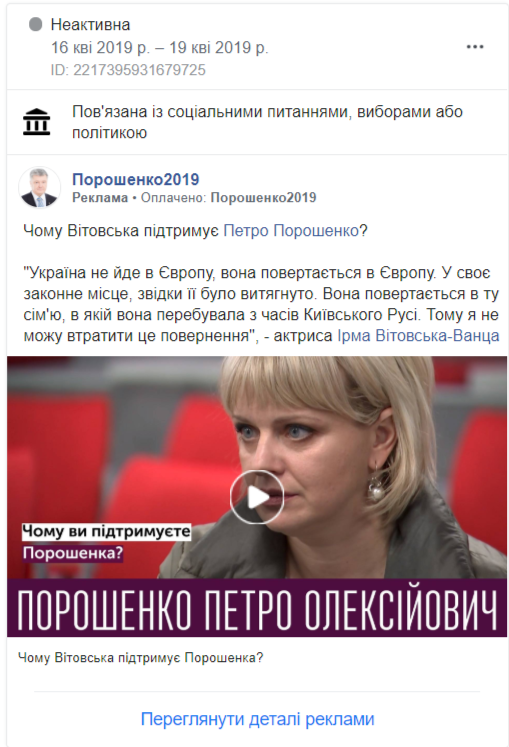Open the Порошенко2019 page name link
Image resolution: width=509 pixels, height=747 pixels.
[x=135, y=179]
